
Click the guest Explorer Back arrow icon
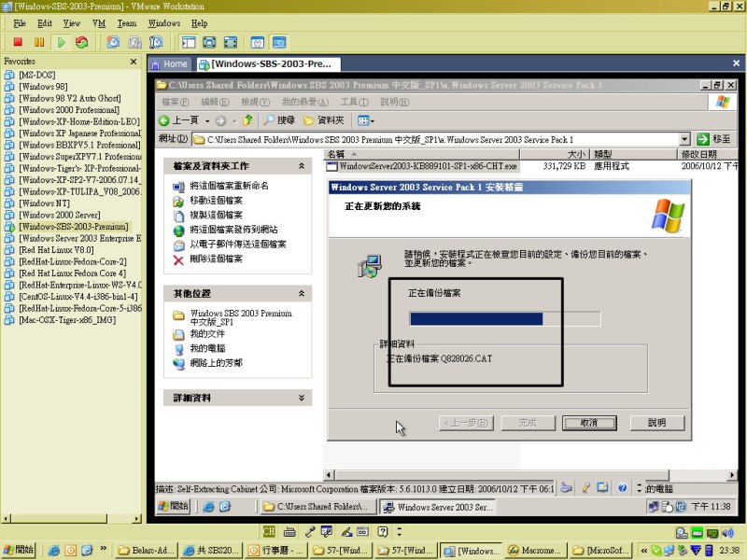tap(164, 120)
